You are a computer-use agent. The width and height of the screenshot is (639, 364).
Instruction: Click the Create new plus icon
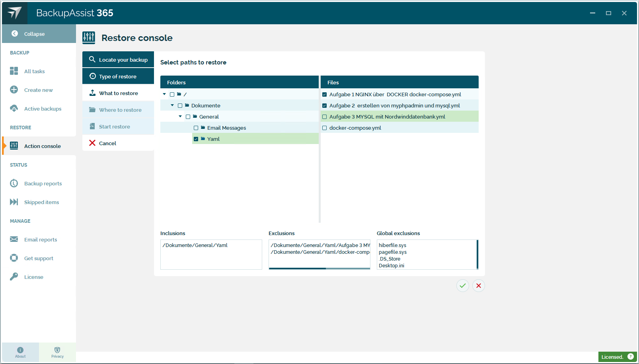(14, 90)
